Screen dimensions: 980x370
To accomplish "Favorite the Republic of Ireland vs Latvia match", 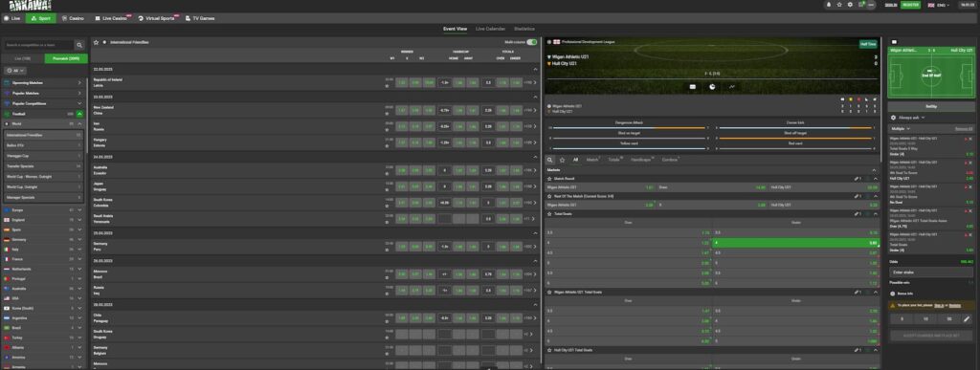I will [x=388, y=85].
